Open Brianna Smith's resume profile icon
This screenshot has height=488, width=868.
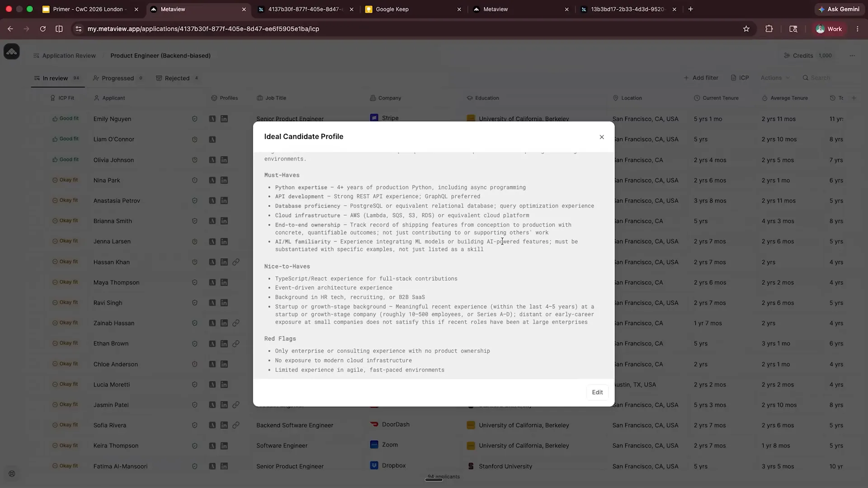[x=212, y=221]
